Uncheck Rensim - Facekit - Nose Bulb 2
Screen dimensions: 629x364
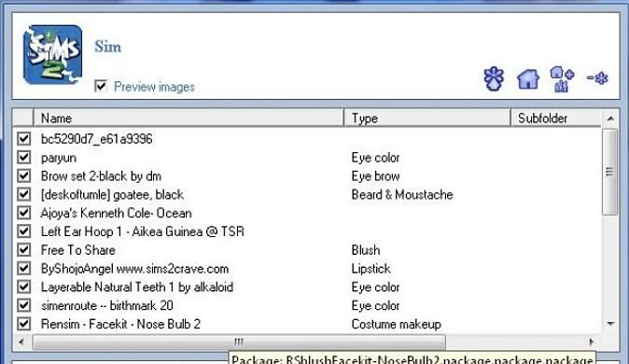[23, 324]
